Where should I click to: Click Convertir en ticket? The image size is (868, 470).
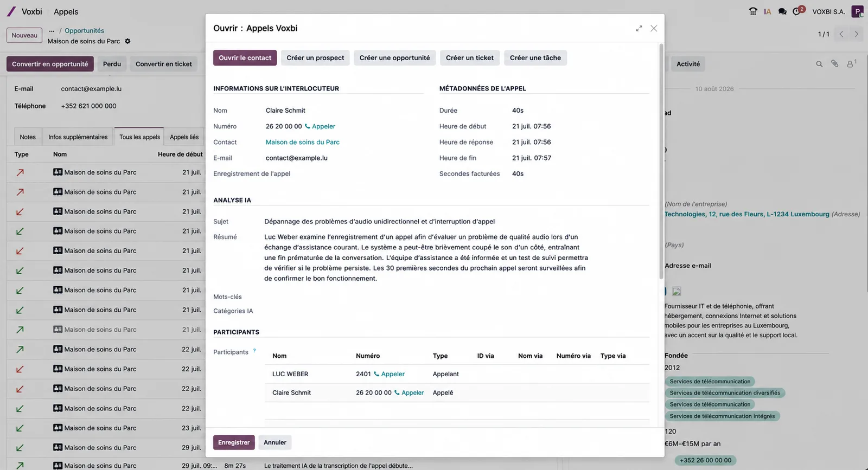164,64
